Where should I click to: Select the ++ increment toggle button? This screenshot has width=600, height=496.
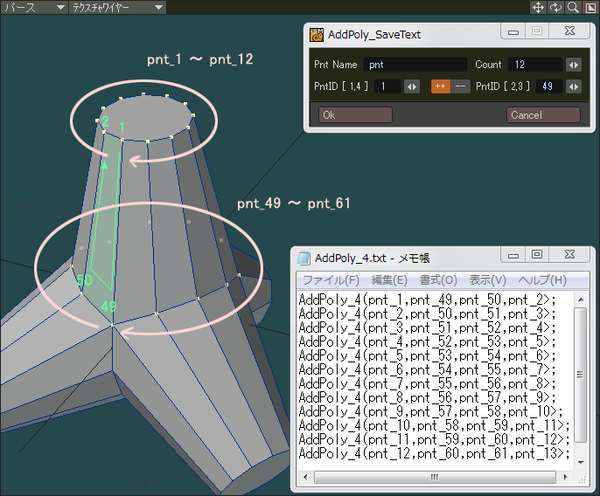tap(440, 86)
